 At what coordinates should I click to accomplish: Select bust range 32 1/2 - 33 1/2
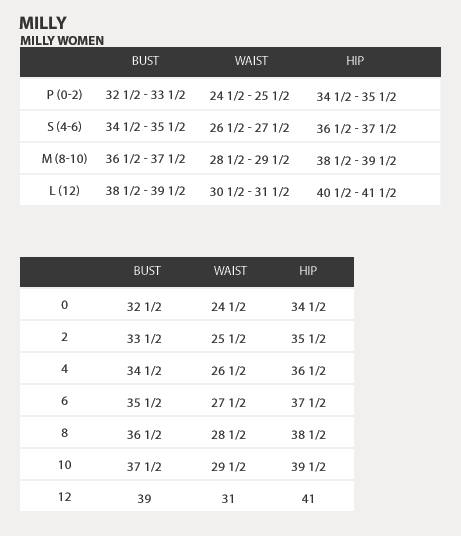[145, 95]
